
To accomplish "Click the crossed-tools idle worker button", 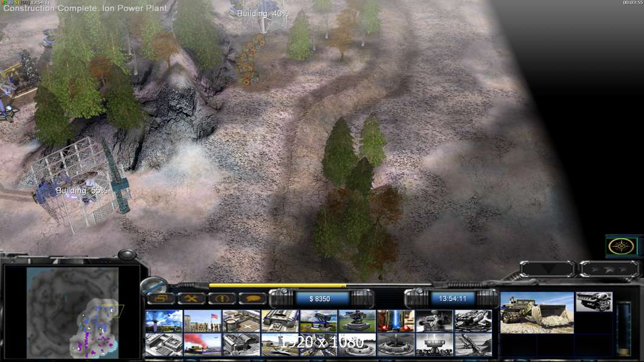I will (x=192, y=299).
